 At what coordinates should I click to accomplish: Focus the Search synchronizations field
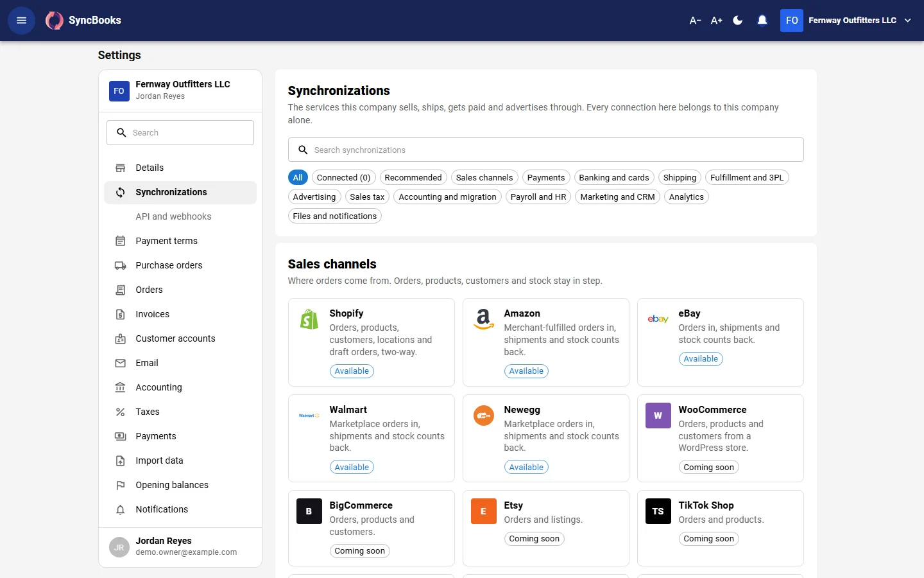point(546,150)
